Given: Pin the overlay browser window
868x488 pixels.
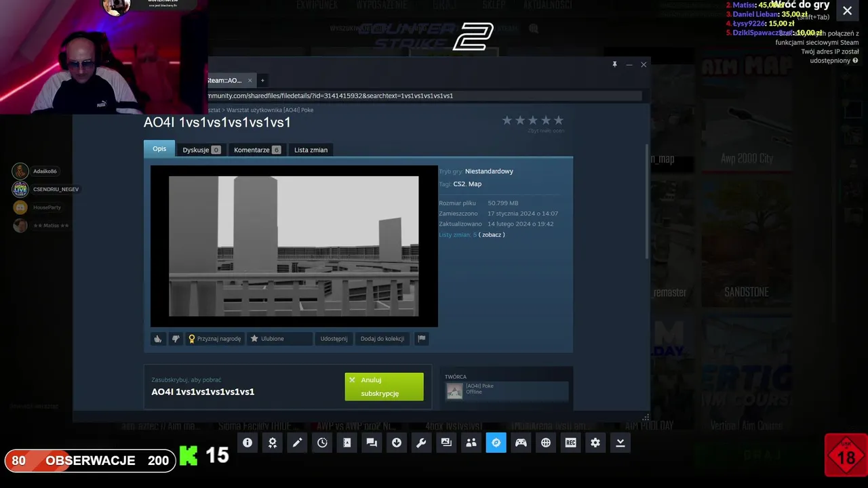Looking at the screenshot, I should pyautogui.click(x=614, y=64).
